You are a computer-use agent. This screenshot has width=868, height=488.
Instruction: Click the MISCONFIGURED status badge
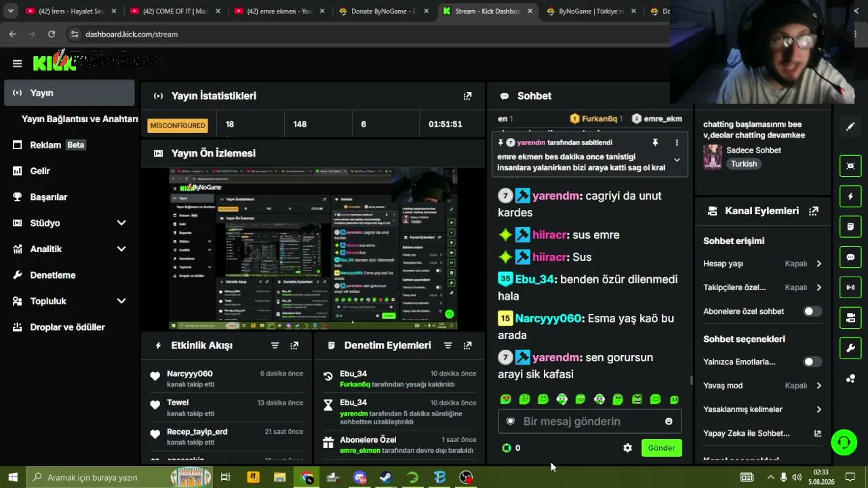[x=178, y=125]
